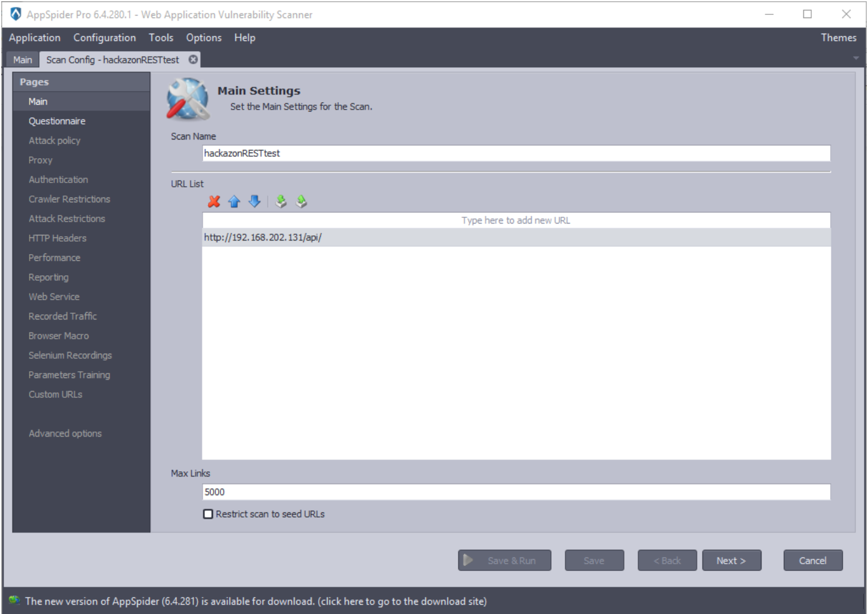868x614 pixels.
Task: Click the AppSpider logo in the title bar
Action: (x=16, y=14)
